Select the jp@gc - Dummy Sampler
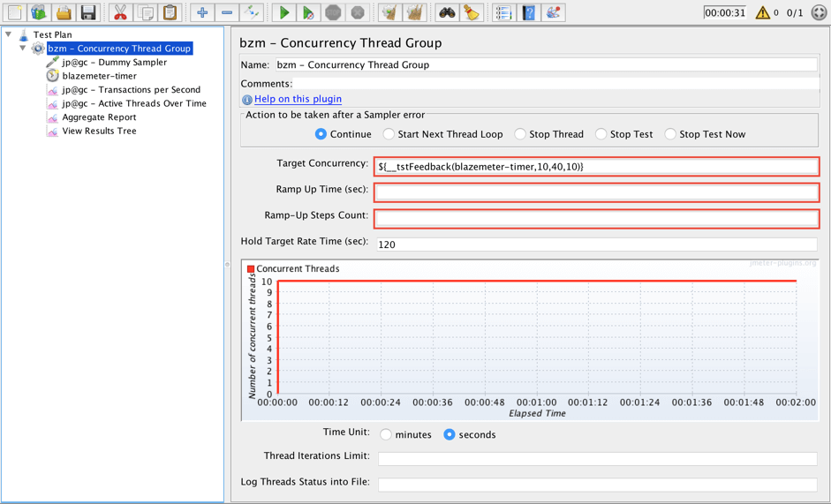The width and height of the screenshot is (831, 504). point(115,62)
